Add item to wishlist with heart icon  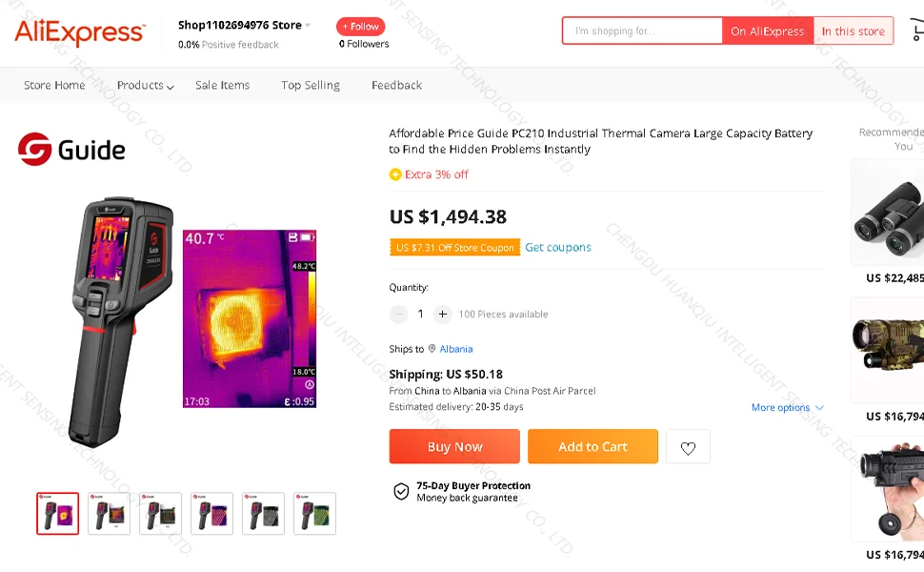pyautogui.click(x=688, y=447)
